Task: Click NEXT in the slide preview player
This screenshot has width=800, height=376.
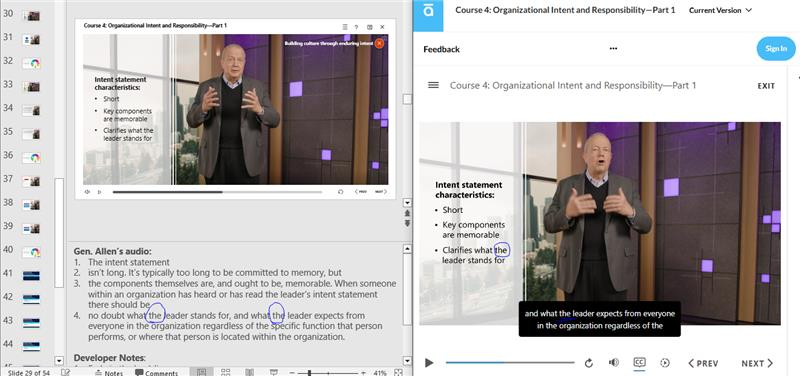Action: (380, 192)
